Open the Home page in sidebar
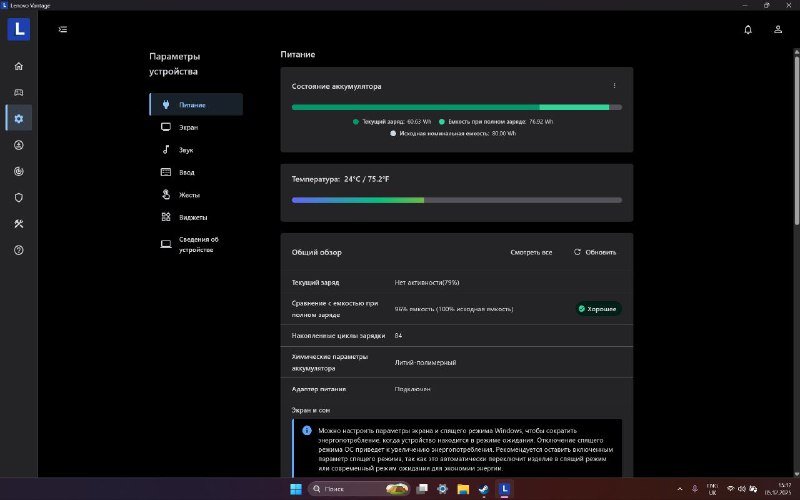 coord(19,66)
